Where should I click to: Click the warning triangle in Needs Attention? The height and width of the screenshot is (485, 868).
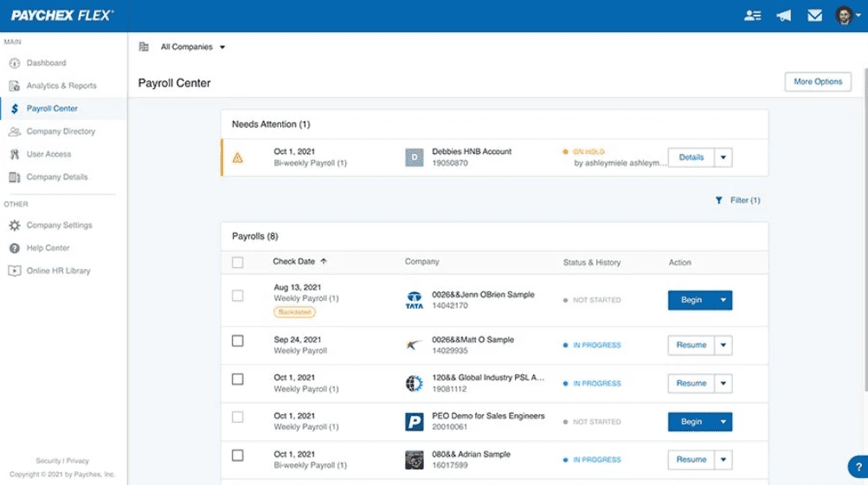237,158
